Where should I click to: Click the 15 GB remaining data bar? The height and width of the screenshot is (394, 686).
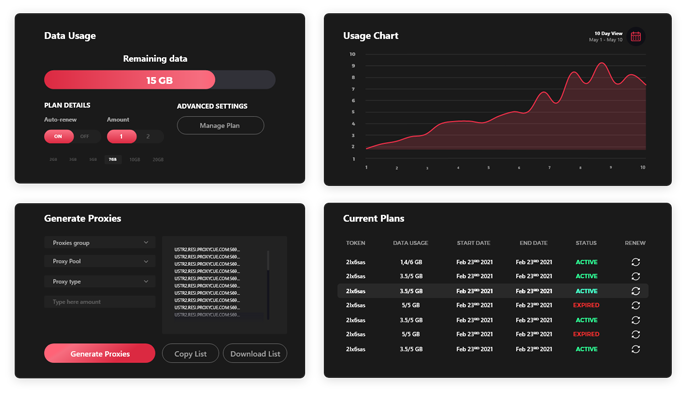coord(160,80)
